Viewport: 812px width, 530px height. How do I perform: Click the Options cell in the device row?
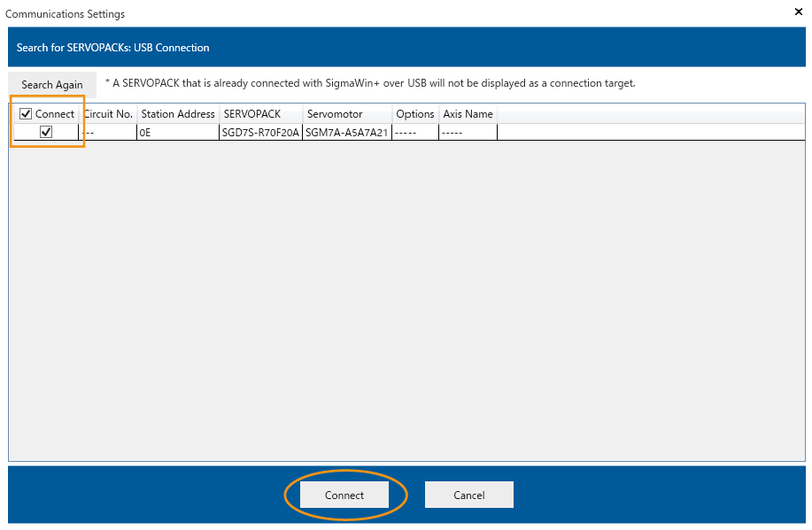point(414,133)
